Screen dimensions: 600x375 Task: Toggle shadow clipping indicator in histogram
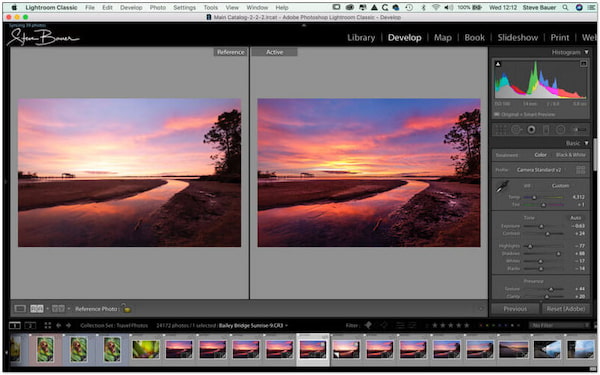click(498, 64)
